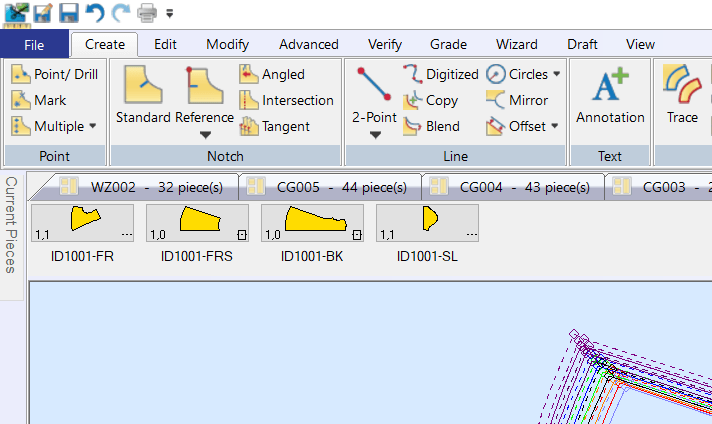Image resolution: width=712 pixels, height=424 pixels.
Task: Click the Mark point tool
Action: (40, 100)
